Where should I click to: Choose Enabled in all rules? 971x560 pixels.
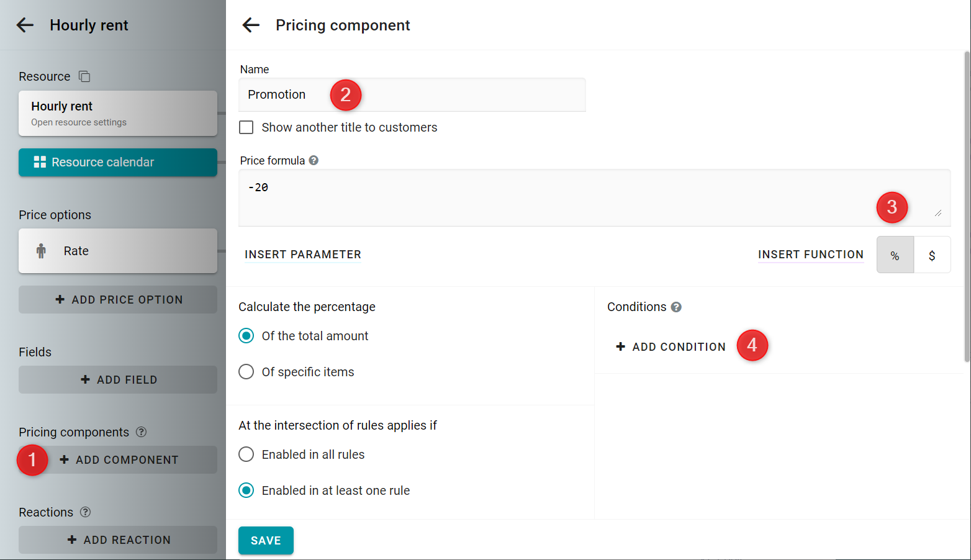coord(246,454)
